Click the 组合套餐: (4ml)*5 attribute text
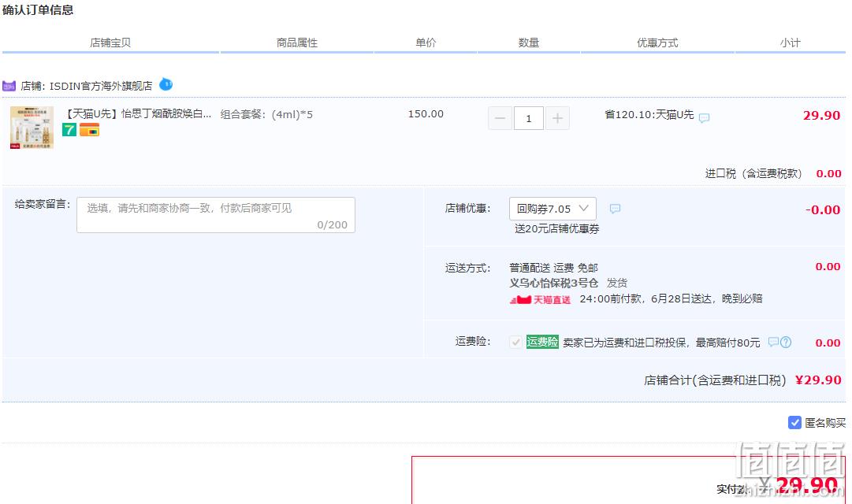The image size is (852, 504). point(266,114)
